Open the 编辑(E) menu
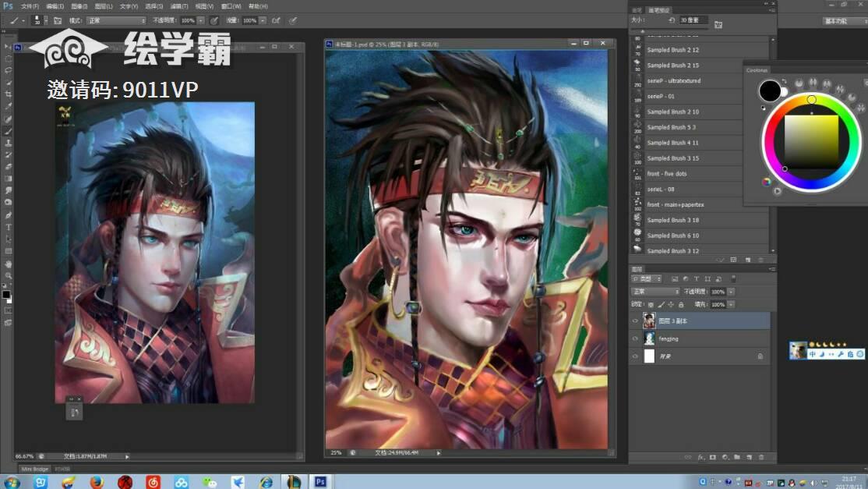This screenshot has height=489, width=868. point(55,6)
